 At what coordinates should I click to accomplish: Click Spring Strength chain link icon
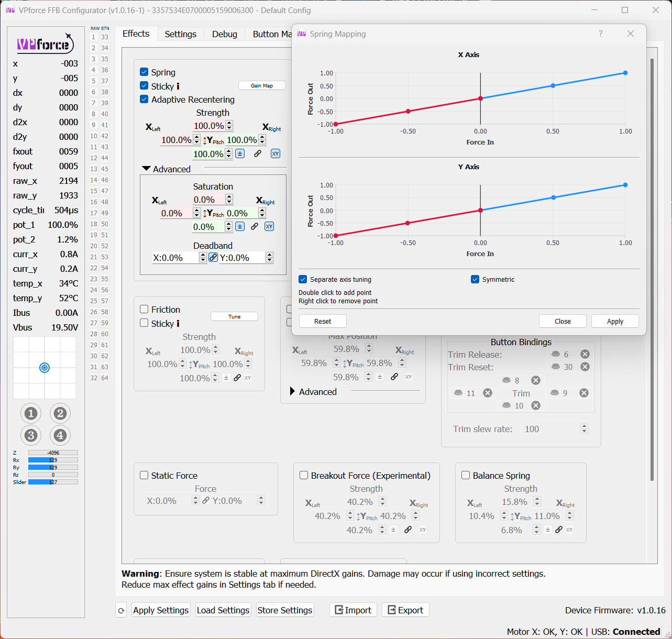(x=258, y=153)
